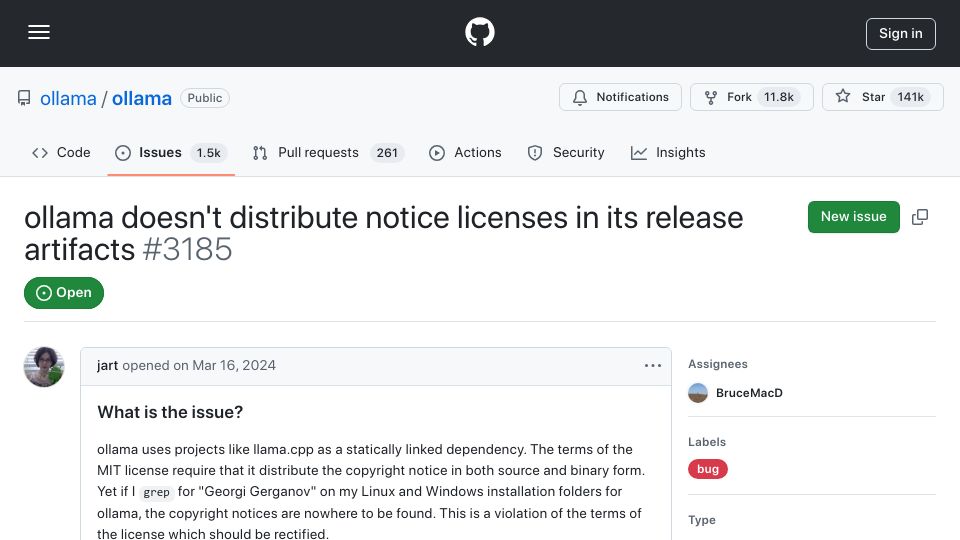Click the jart author link
960x540 pixels.
tap(107, 366)
